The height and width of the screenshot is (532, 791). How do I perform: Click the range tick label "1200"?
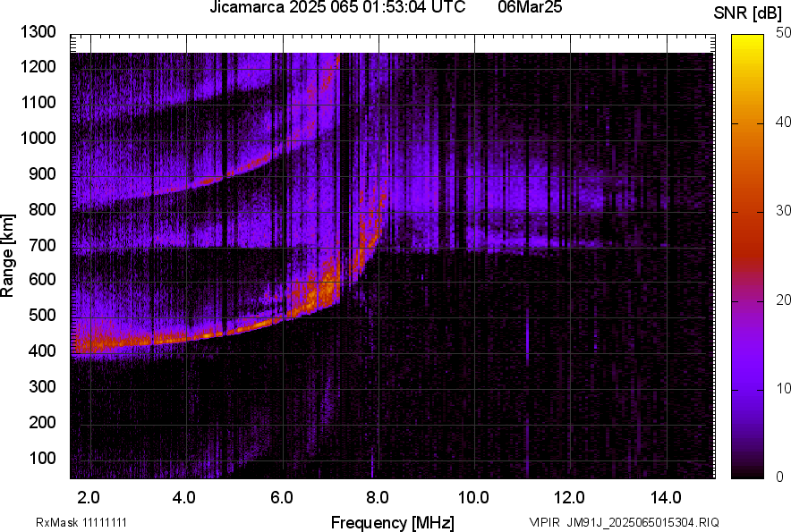pyautogui.click(x=38, y=66)
